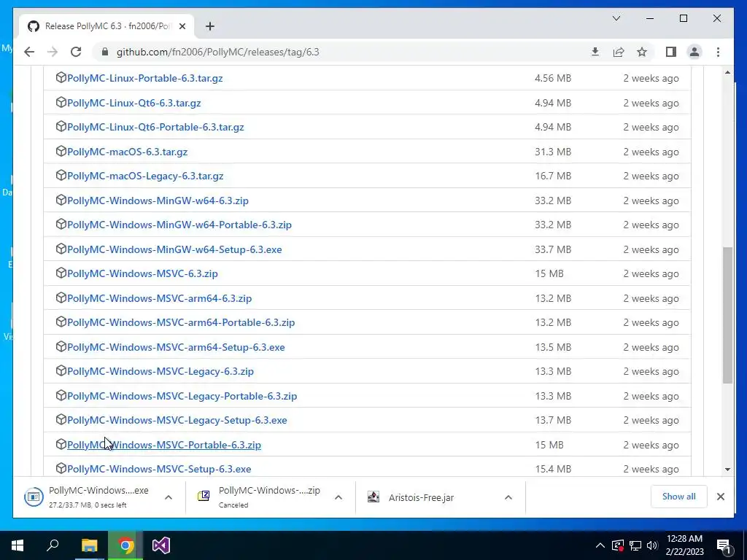Open Chrome three-dot menu
The width and height of the screenshot is (747, 560).
tap(718, 52)
